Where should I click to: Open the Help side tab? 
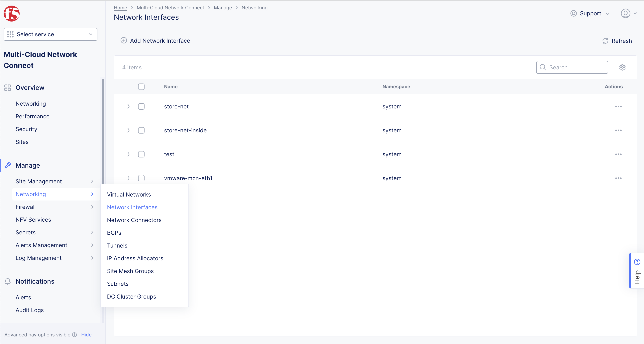pyautogui.click(x=637, y=271)
